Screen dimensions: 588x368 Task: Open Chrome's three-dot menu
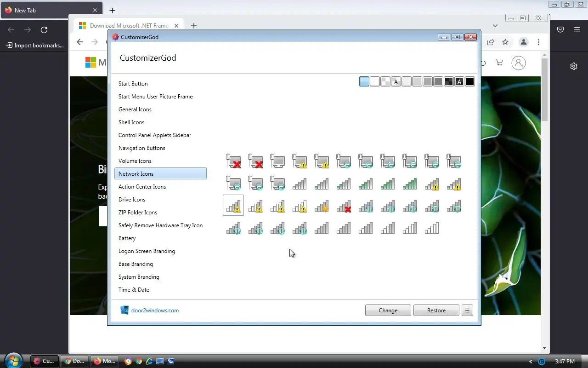538,42
